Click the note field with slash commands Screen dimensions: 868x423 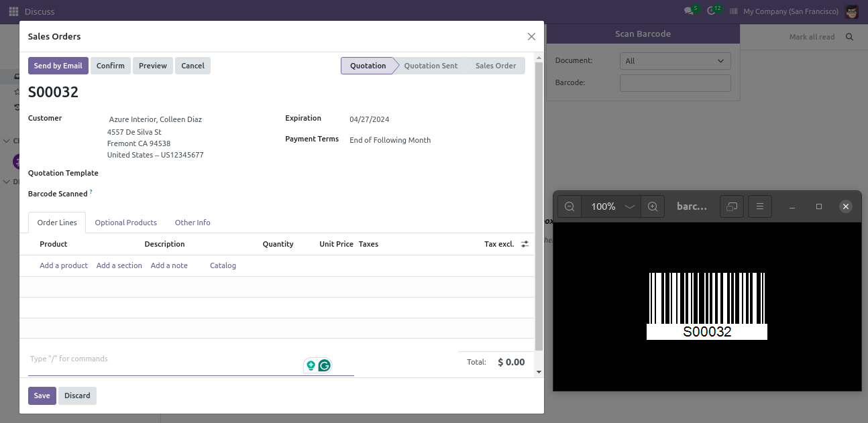191,362
